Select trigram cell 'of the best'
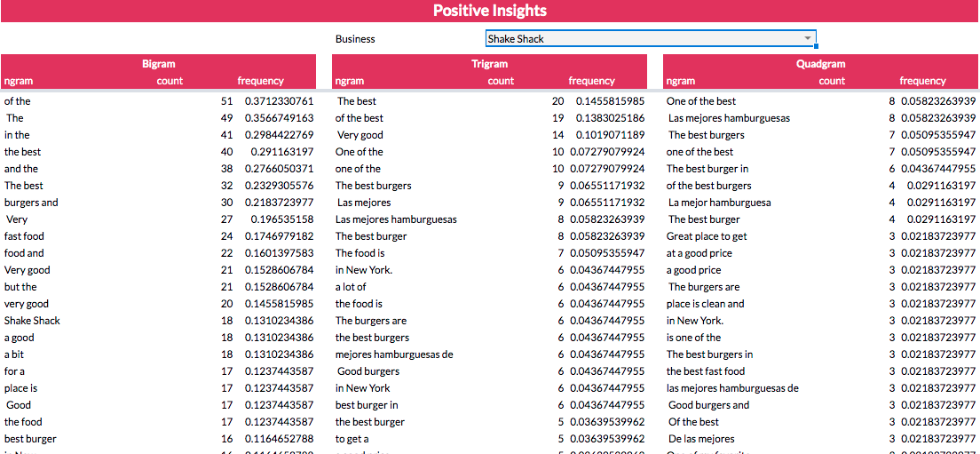The image size is (980, 454). point(360,118)
